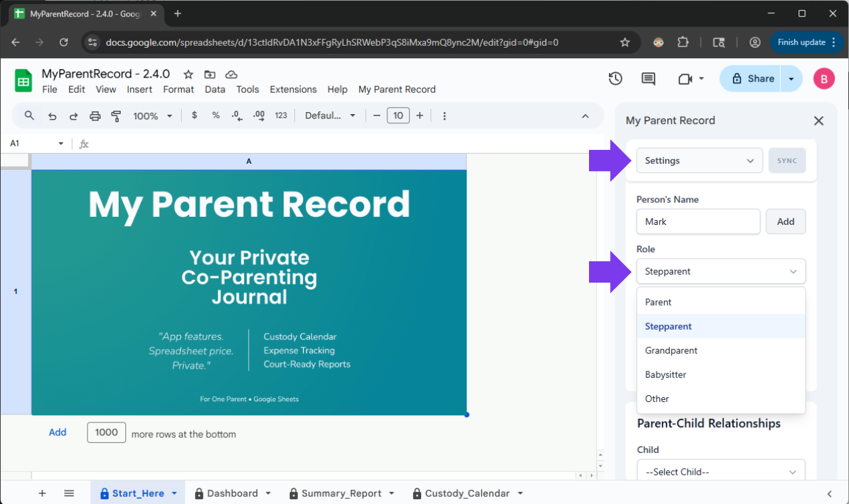Click the print icon
The height and width of the screenshot is (504, 849).
point(95,116)
